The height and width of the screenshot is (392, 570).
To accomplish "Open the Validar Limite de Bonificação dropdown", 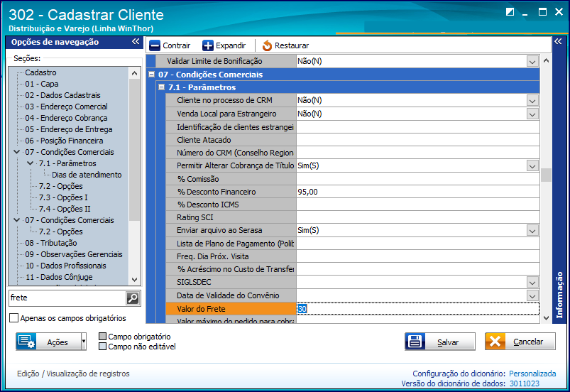I will click(532, 62).
